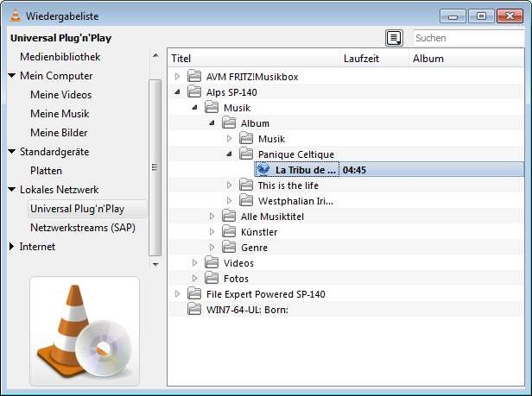Collapse the Panique Celtique folder
The width and height of the screenshot is (532, 396).
tap(230, 154)
